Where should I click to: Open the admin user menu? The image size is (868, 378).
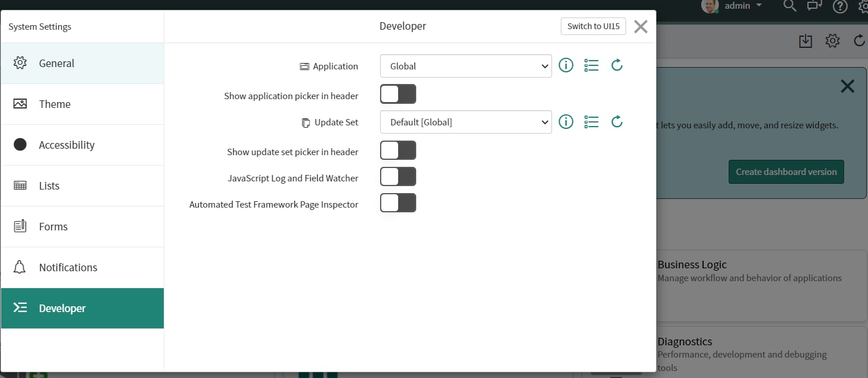(743, 5)
